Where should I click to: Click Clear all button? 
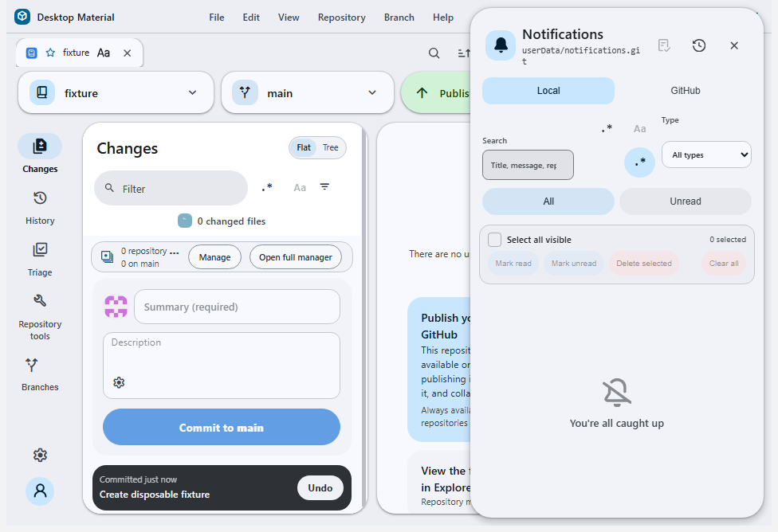coord(724,264)
